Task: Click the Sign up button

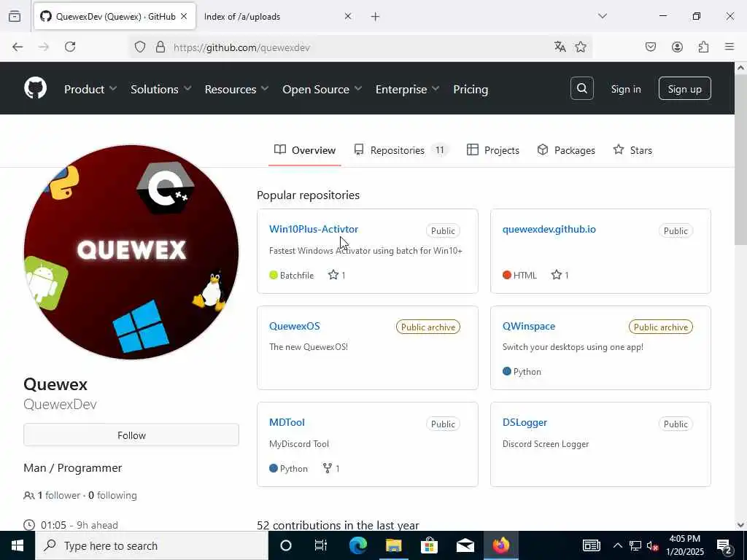Action: pyautogui.click(x=684, y=88)
